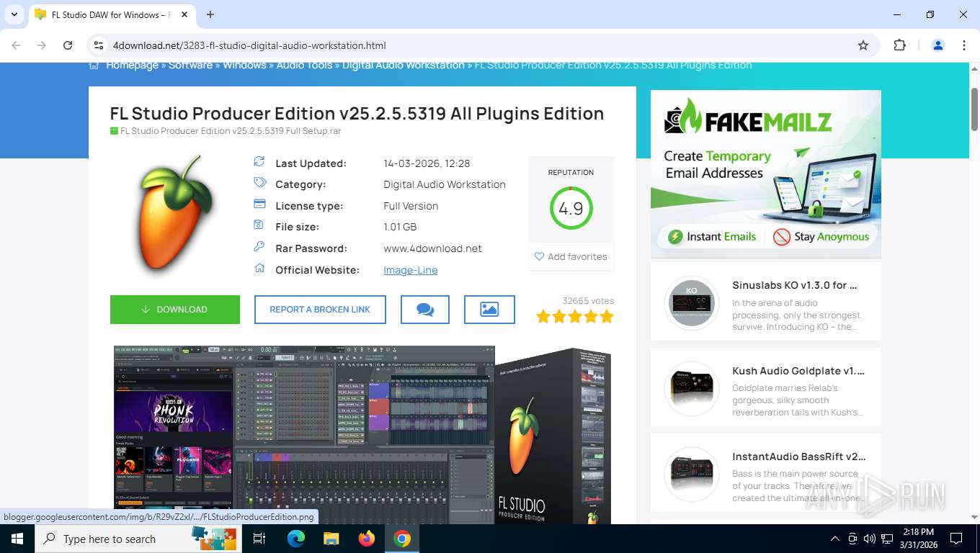Click the browser back arrow
Image resolution: width=980 pixels, height=553 pixels.
[16, 45]
